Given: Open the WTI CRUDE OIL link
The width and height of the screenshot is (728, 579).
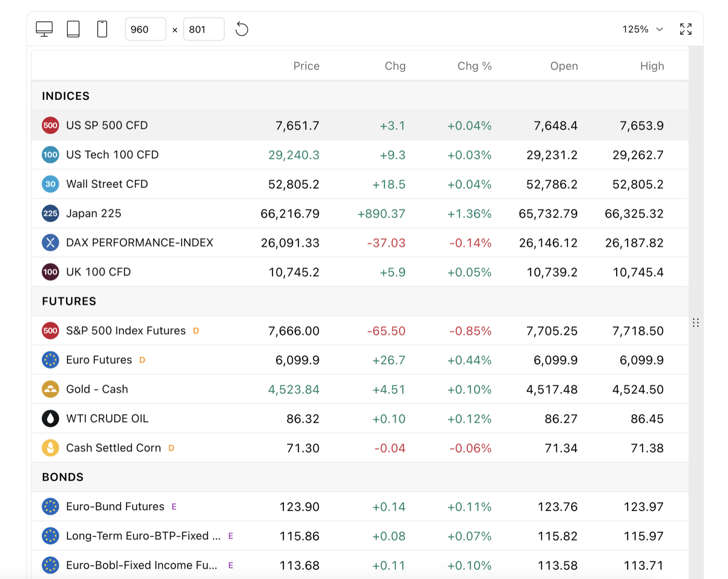Looking at the screenshot, I should [x=108, y=418].
